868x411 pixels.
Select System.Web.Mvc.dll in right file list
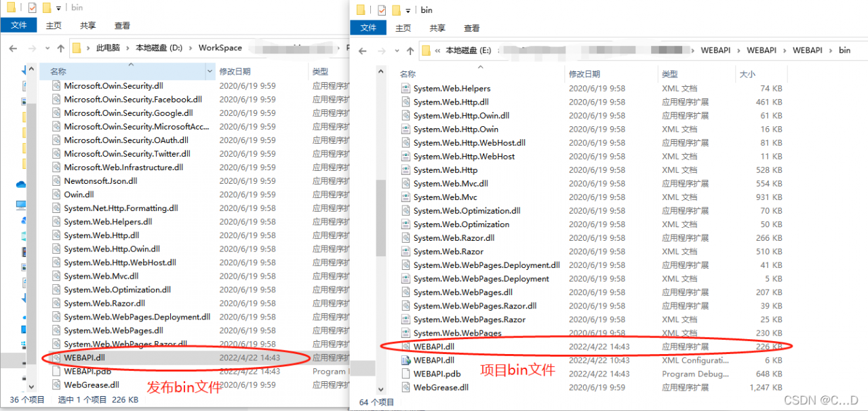point(451,184)
